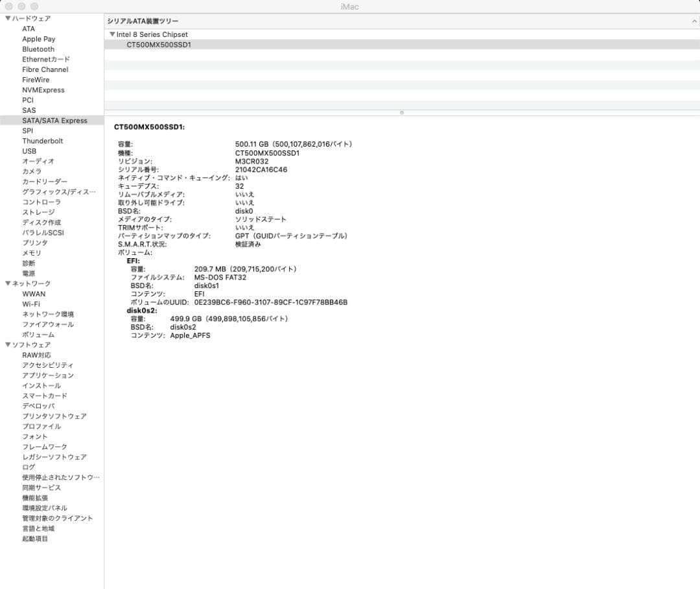The height and width of the screenshot is (589, 700).
Task: View the 電源 hardware section
Action: [x=29, y=273]
